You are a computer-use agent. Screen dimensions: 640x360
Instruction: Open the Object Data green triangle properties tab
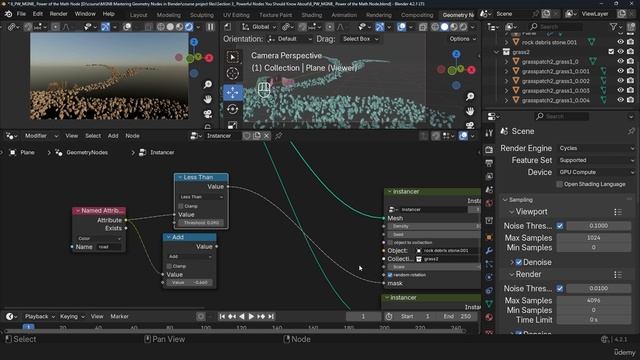click(x=489, y=304)
